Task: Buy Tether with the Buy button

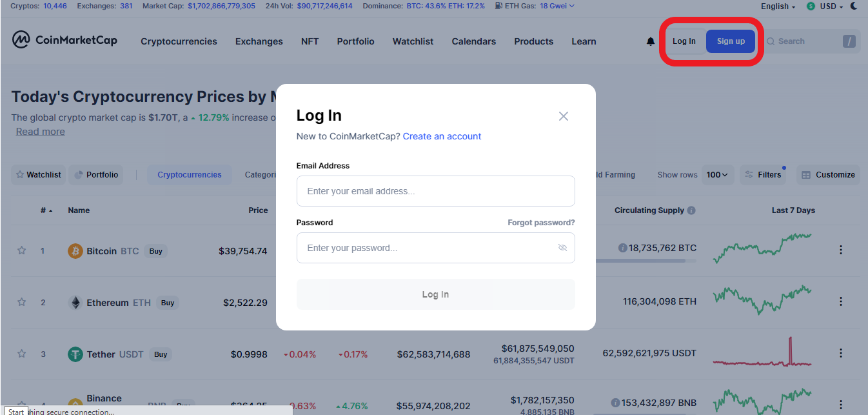Action: [161, 354]
